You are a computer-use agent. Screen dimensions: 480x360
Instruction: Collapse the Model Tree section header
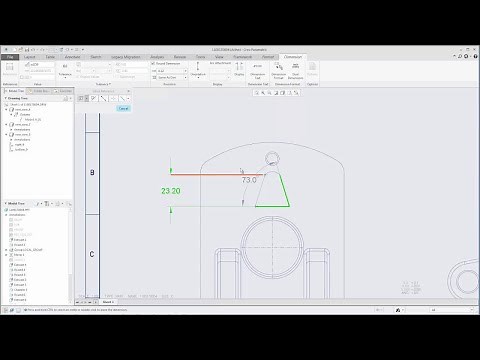[6, 203]
